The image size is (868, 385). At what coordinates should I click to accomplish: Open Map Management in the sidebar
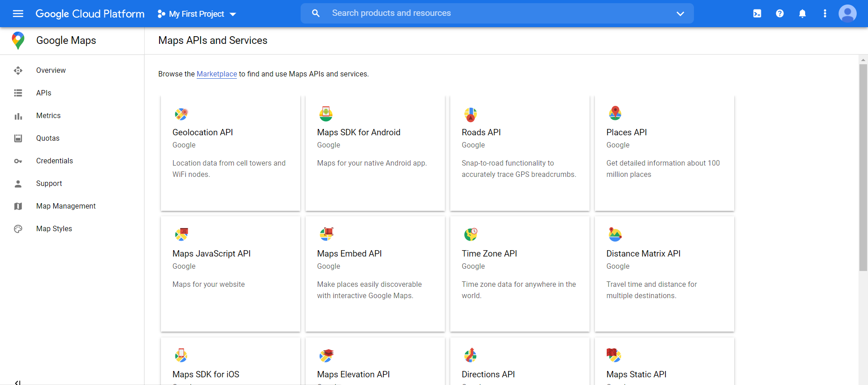pyautogui.click(x=66, y=206)
